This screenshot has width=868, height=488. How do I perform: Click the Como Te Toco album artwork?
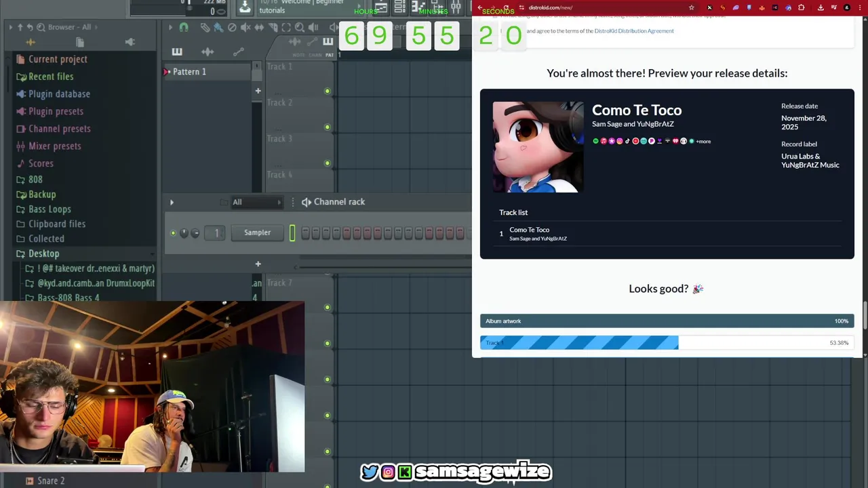point(538,147)
